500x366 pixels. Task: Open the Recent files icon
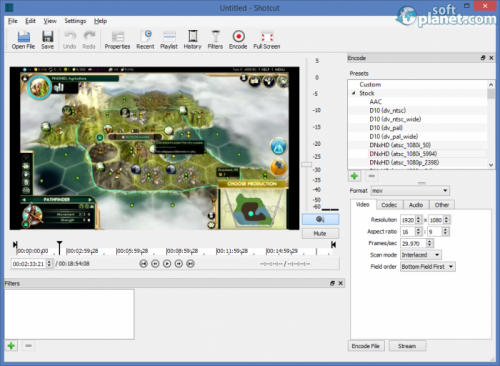[145, 40]
